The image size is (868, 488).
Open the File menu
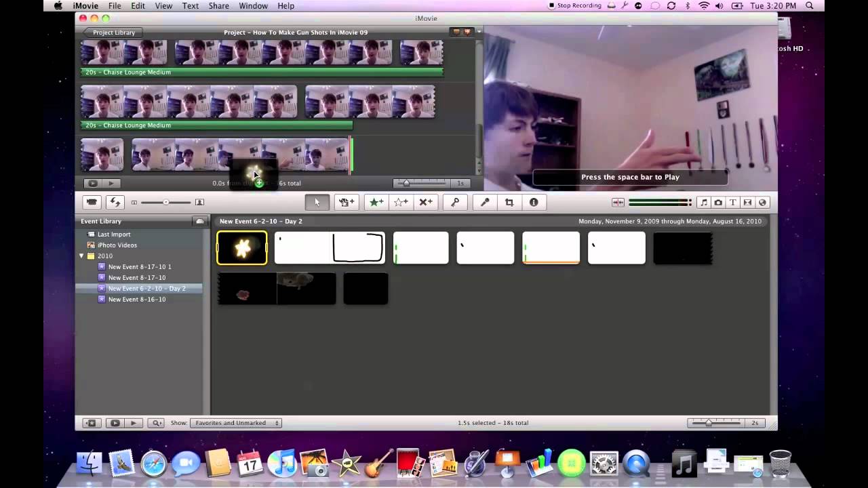point(115,6)
